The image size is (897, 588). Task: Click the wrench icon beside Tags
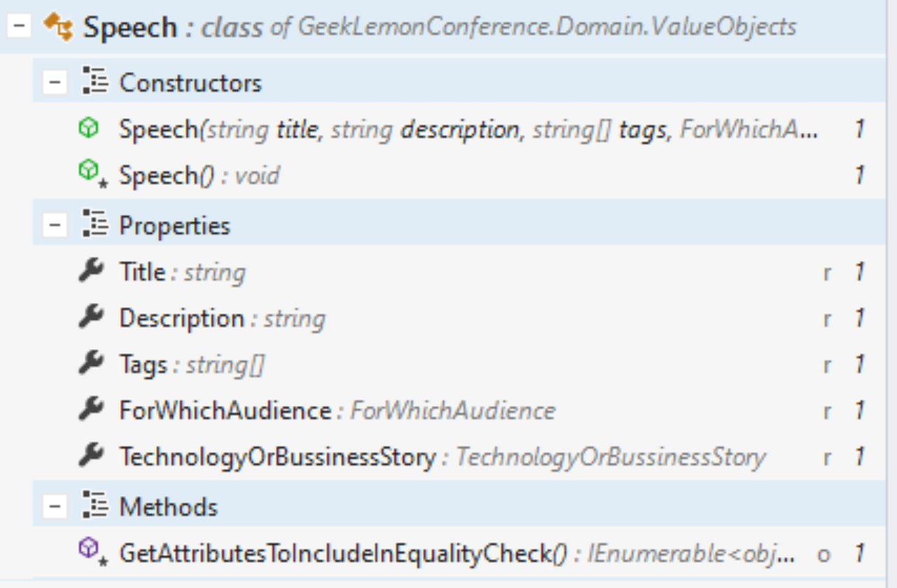91,363
